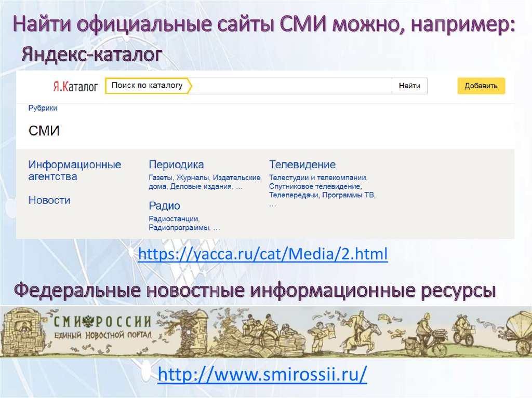The height and width of the screenshot is (398, 532).
Task: Open the Издательские дома subcategory
Action: coord(236,178)
